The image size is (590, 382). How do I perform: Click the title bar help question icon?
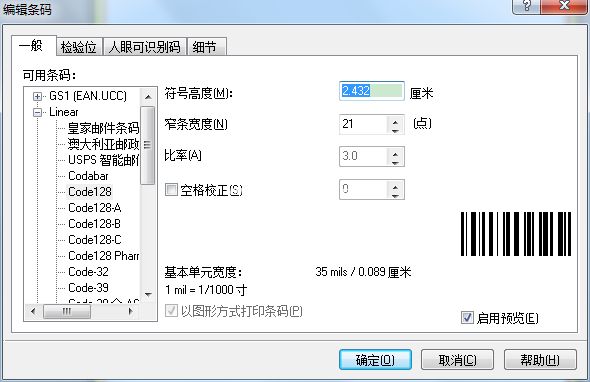pyautogui.click(x=526, y=6)
